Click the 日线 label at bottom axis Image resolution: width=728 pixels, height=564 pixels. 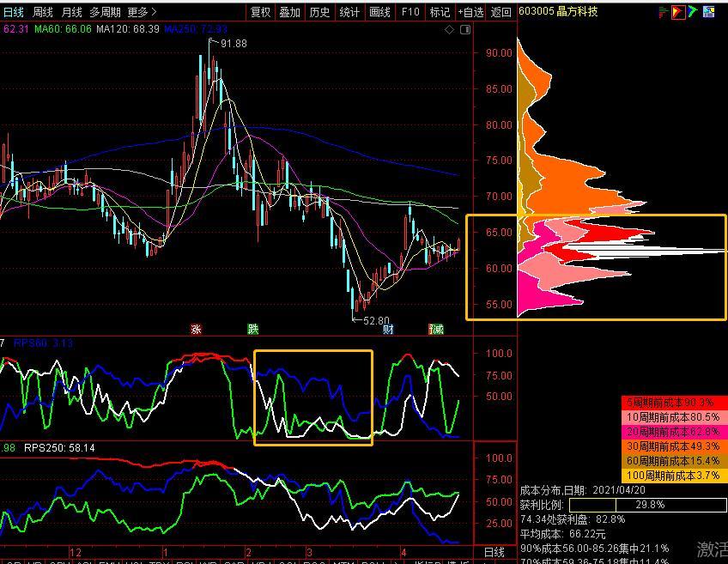494,552
